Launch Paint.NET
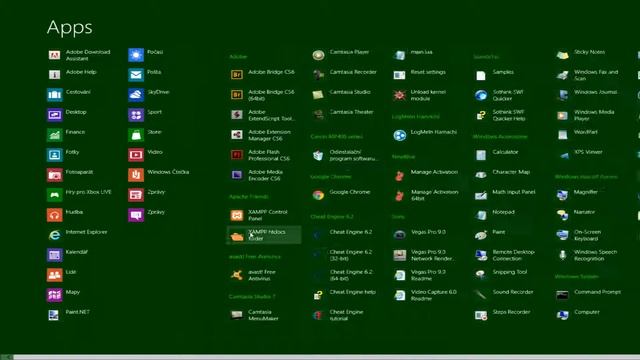640x360 pixels. (69, 315)
